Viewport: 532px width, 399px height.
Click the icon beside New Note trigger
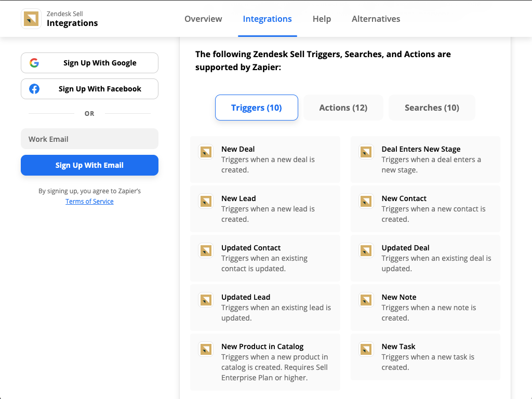366,300
